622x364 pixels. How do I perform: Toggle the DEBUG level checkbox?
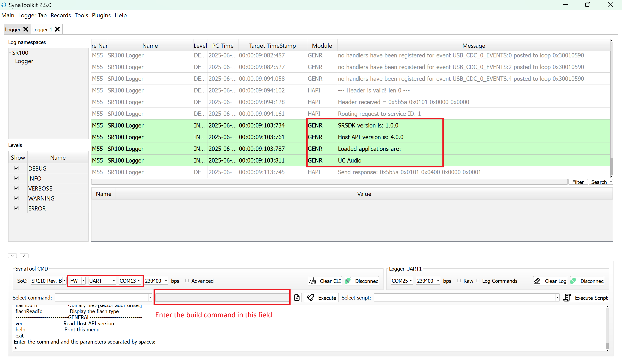[x=17, y=168]
